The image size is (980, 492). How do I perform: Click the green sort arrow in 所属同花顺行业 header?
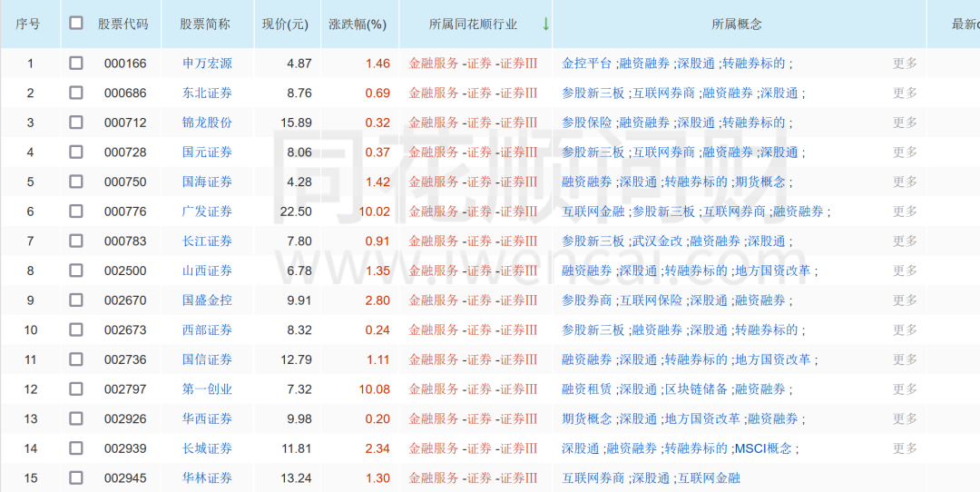545,25
